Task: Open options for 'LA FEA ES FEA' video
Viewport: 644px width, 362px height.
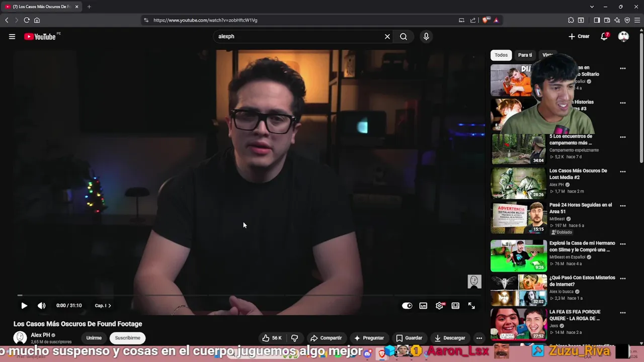Action: point(623,312)
